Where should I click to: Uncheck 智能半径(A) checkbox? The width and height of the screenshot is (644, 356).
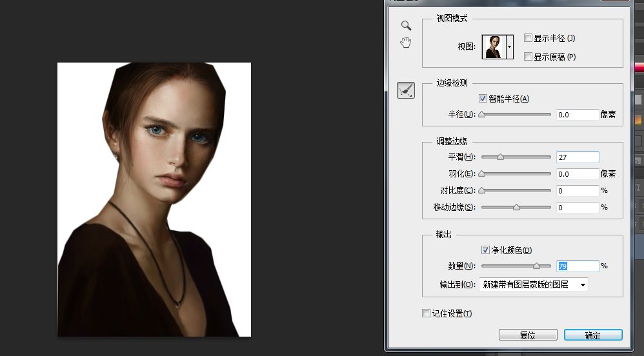[x=483, y=99]
